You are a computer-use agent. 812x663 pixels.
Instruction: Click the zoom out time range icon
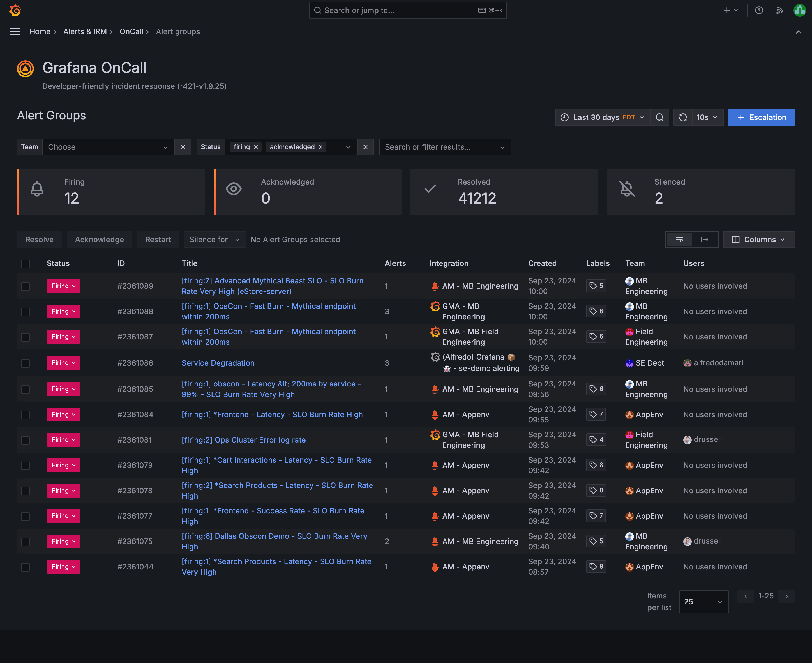[x=660, y=118]
